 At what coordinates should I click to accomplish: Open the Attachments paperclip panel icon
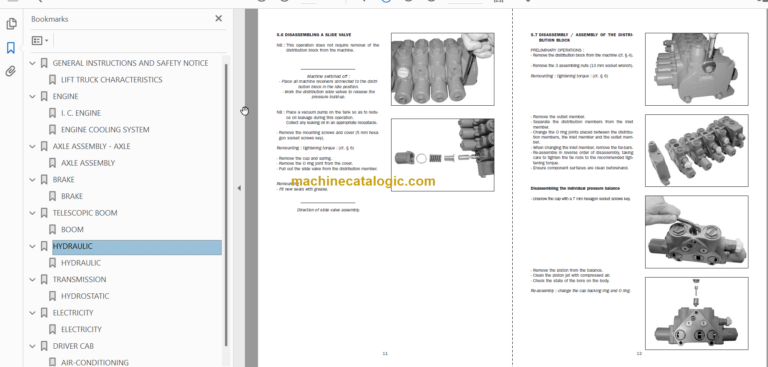pyautogui.click(x=11, y=72)
